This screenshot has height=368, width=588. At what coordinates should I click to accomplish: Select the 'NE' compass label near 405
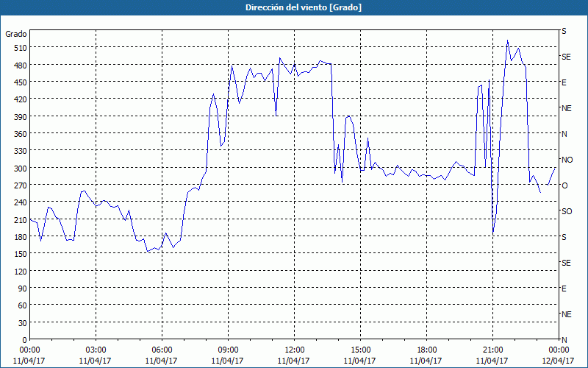(x=566, y=108)
